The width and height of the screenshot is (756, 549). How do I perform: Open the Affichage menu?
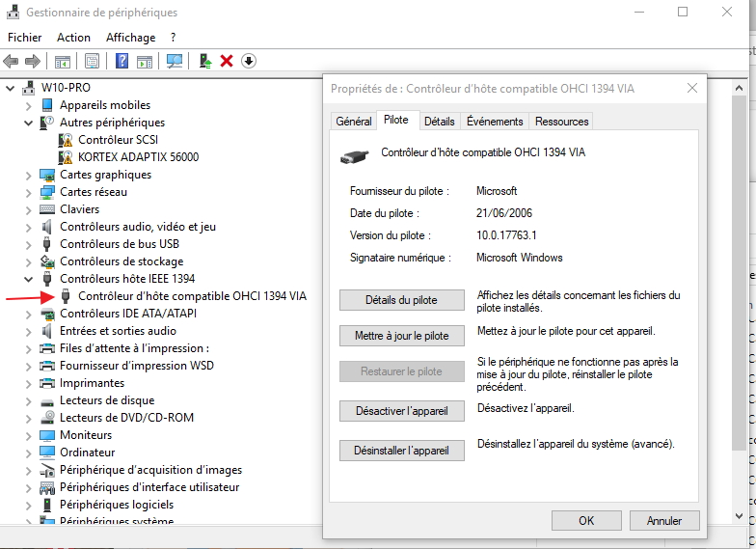tap(131, 38)
